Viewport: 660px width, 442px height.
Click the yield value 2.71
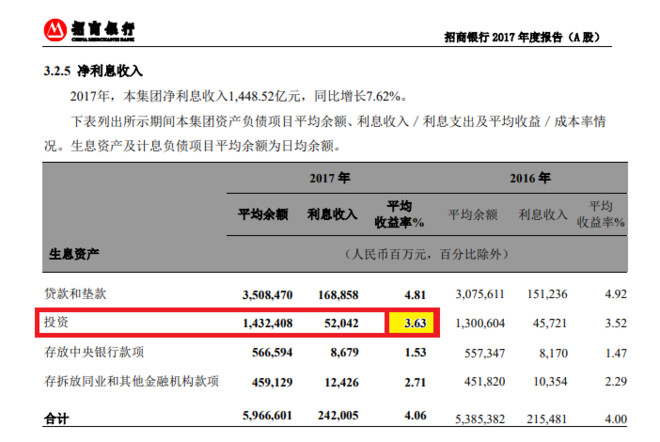[415, 382]
